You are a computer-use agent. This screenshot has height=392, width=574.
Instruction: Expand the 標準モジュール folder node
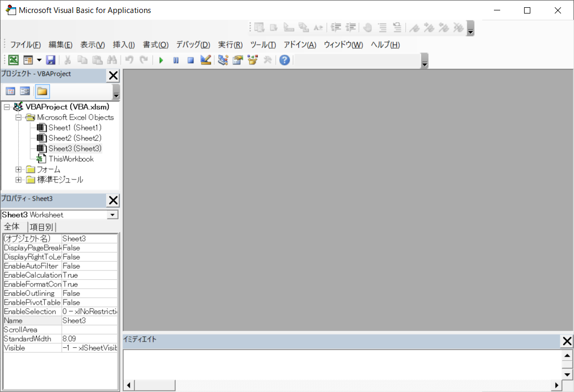[x=18, y=180]
